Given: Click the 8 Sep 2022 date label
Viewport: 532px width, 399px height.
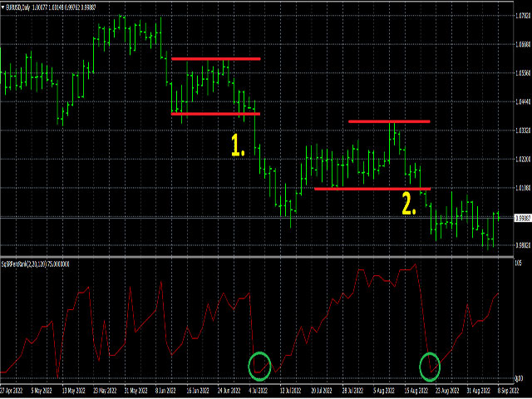Looking at the screenshot, I should point(509,391).
